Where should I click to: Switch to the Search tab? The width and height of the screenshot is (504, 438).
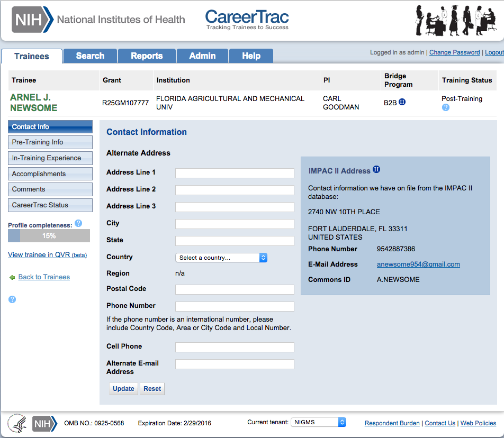[x=90, y=56]
